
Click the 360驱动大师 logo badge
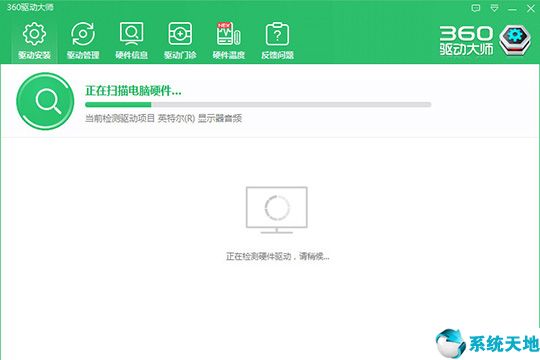tap(515, 40)
